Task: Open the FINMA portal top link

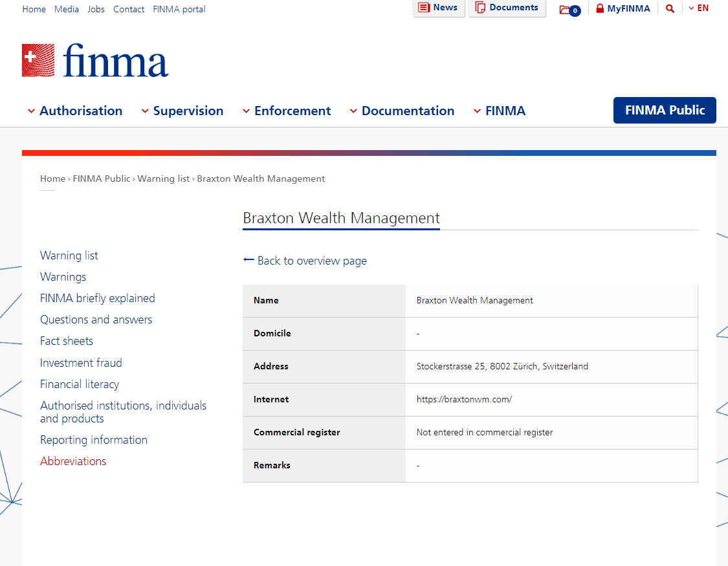Action: 179,9
